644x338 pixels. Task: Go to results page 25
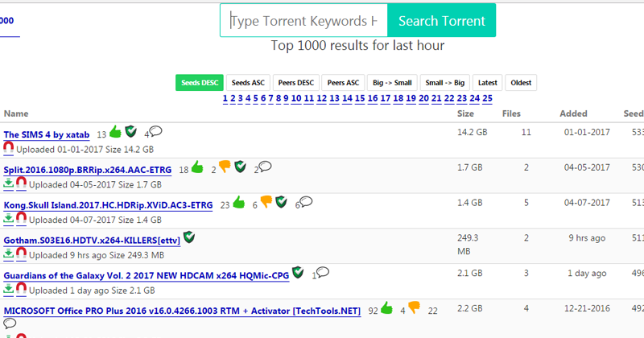[487, 98]
